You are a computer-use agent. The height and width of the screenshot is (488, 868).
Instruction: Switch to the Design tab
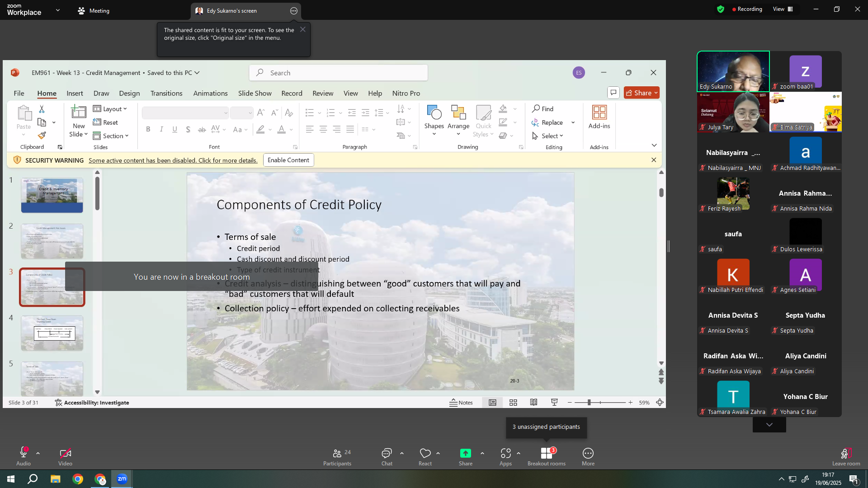click(x=129, y=93)
